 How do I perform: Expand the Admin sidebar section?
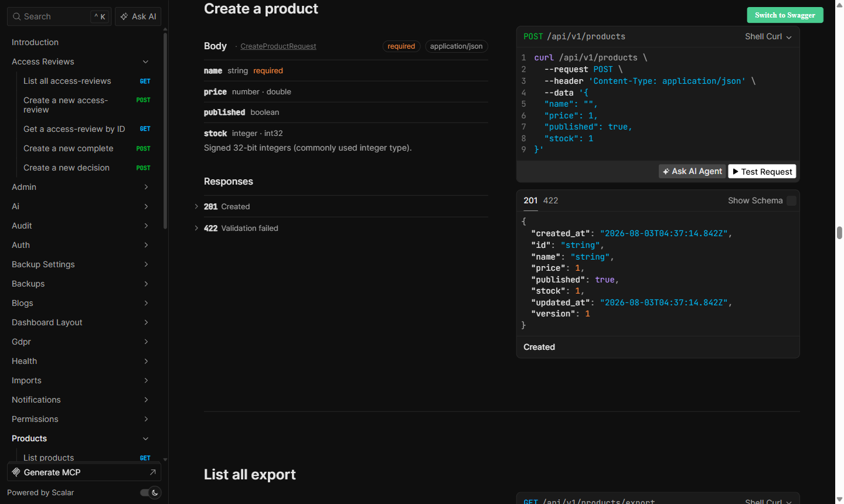pyautogui.click(x=146, y=187)
